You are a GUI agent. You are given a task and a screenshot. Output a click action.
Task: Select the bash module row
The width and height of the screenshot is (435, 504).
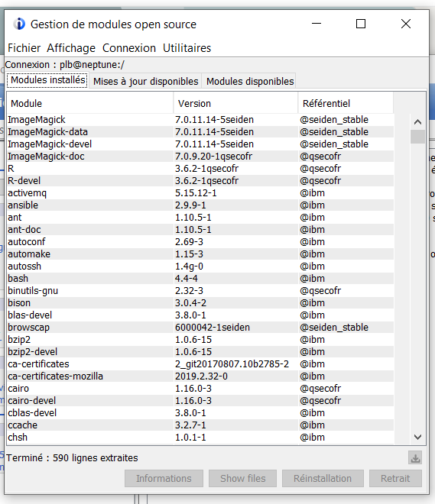200,279
